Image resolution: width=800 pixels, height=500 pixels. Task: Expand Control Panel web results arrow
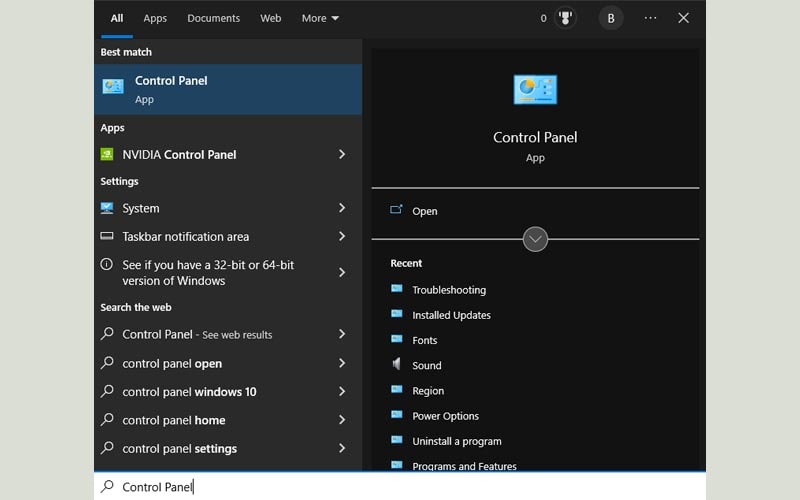(342, 334)
